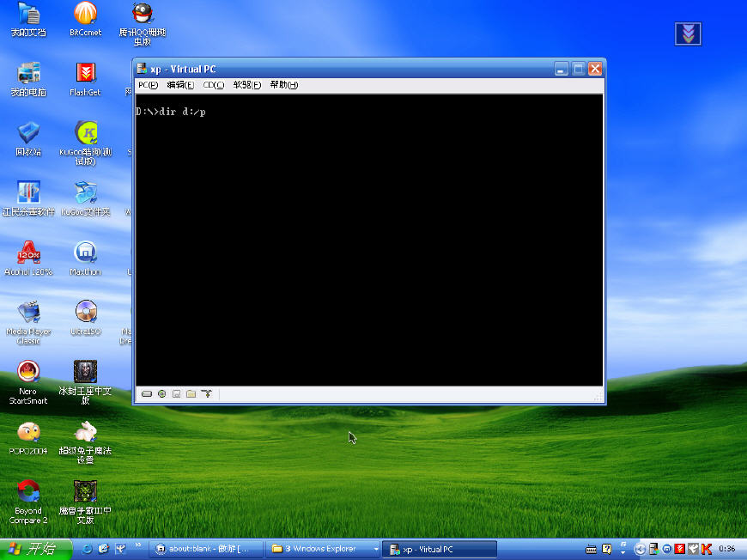Viewport: 747px width, 560px height.
Task: Click the hard disk status icon in Virtual PC
Action: [x=147, y=394]
